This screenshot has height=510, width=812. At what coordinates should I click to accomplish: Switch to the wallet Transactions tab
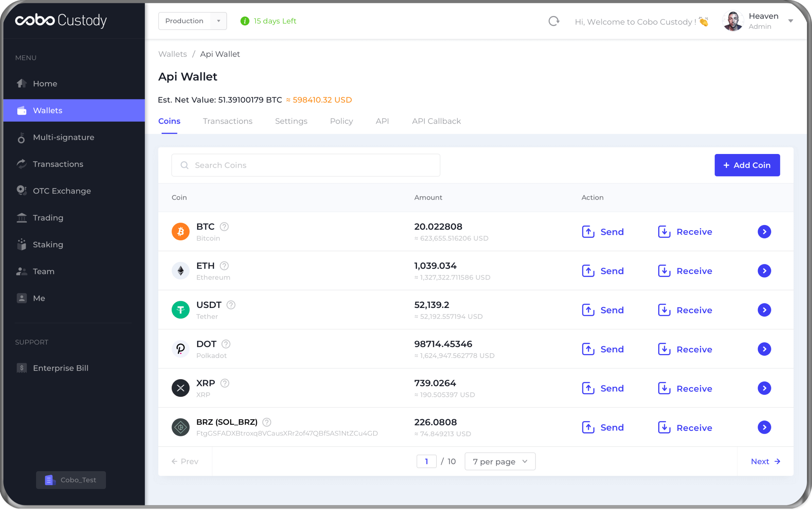[228, 121]
